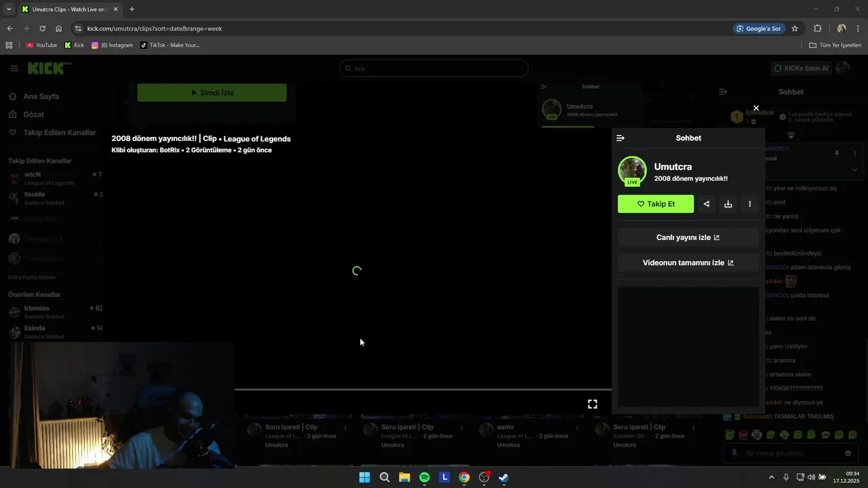Click the Şimdi İzle button
The height and width of the screenshot is (488, 868).
(212, 93)
